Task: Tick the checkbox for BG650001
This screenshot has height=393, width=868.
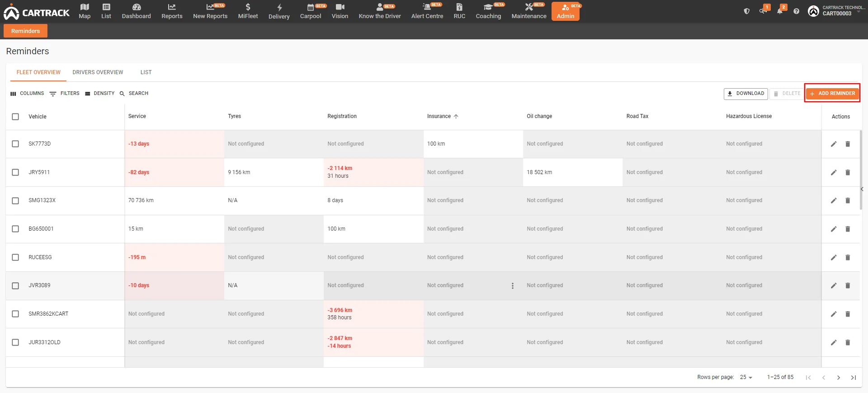Action: point(15,229)
